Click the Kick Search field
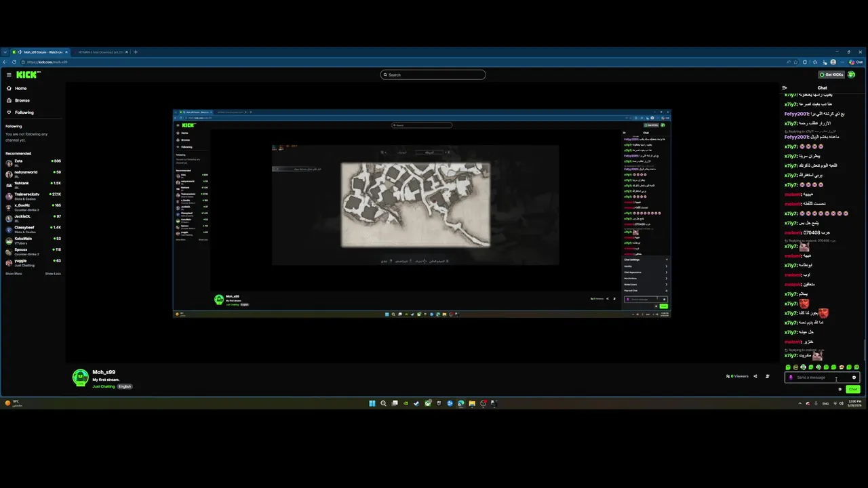Viewport: 868px width, 488px height. [x=433, y=75]
